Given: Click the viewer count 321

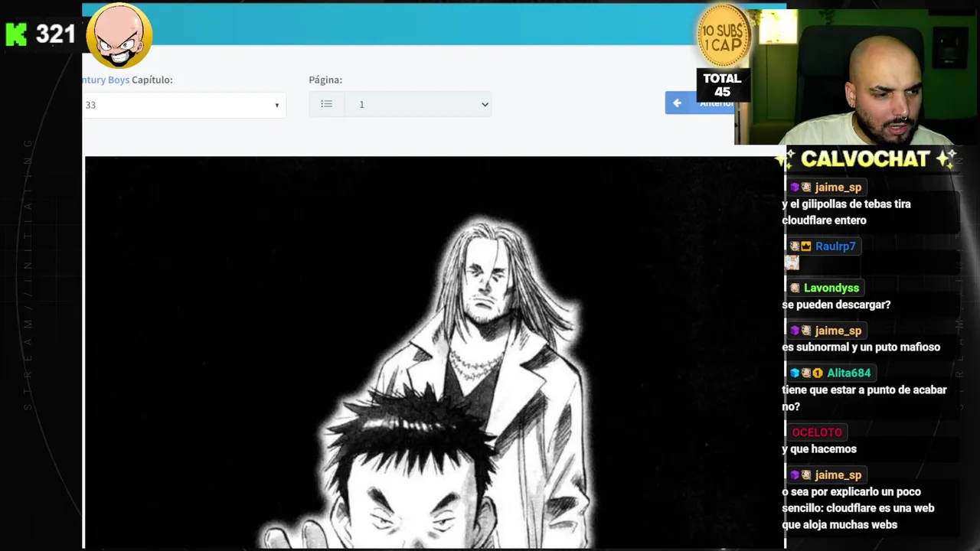Looking at the screenshot, I should click(55, 34).
